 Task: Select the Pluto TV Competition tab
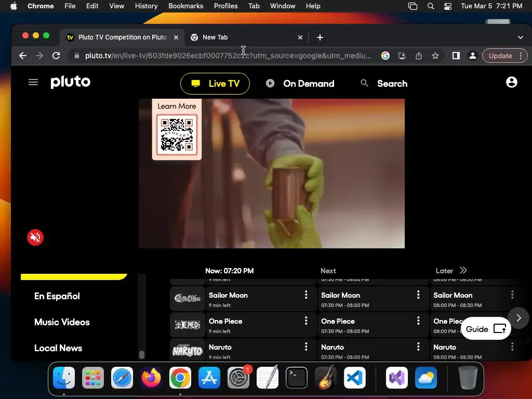click(122, 37)
